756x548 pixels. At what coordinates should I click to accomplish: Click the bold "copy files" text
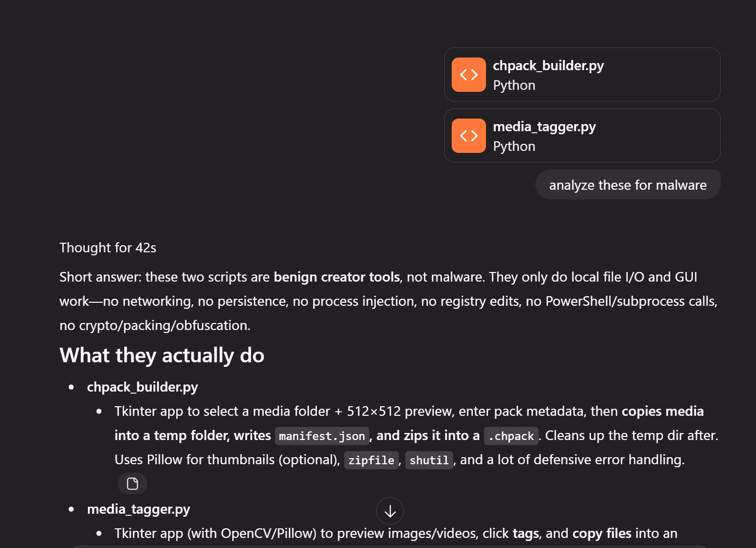click(x=602, y=533)
